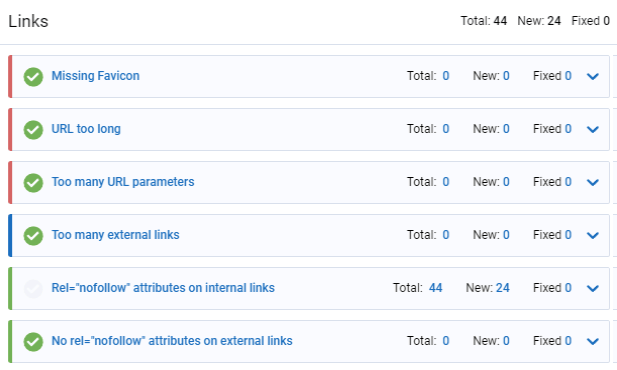Click the green check icon beside URL too long
Screen dimensions: 617x370
(x=33, y=130)
